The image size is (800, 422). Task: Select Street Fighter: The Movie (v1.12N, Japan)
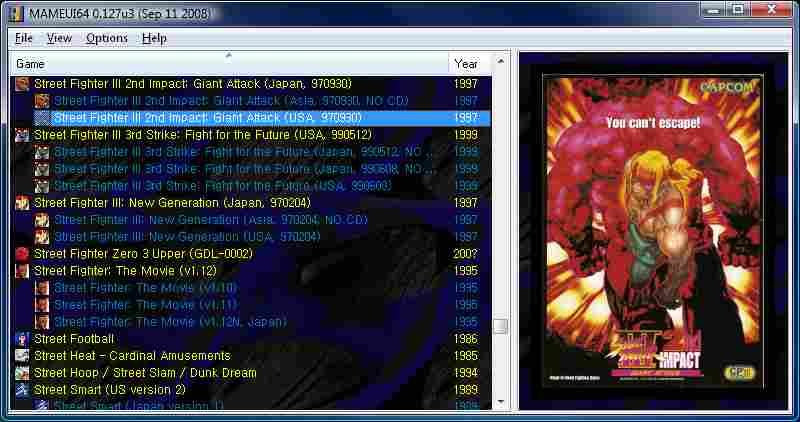click(170, 322)
